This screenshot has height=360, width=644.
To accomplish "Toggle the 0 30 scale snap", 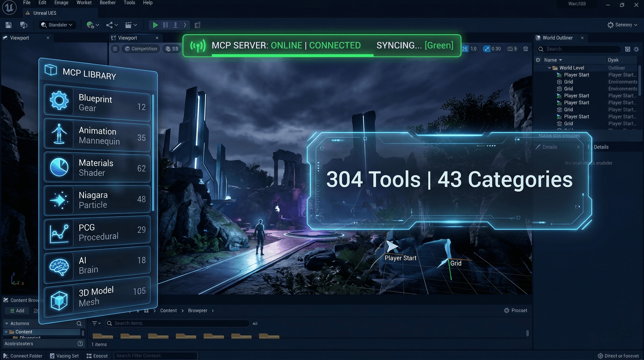I will pyautogui.click(x=492, y=49).
